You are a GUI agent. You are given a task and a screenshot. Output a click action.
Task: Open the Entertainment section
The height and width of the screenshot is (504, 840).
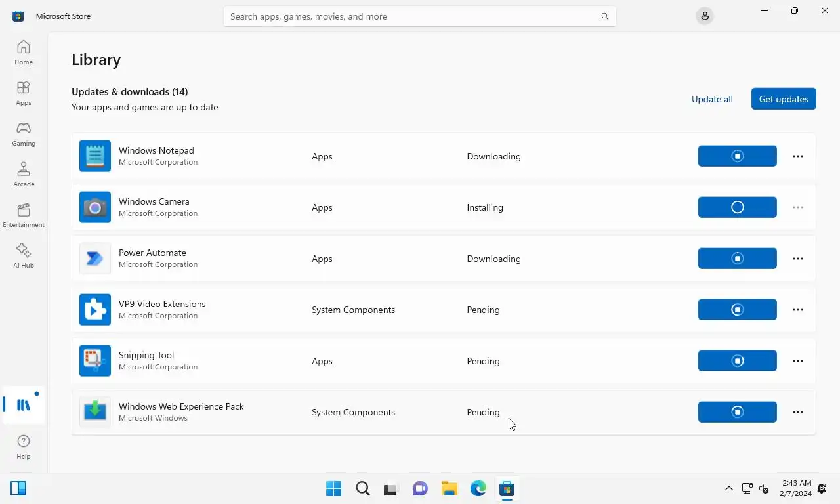coord(24,215)
